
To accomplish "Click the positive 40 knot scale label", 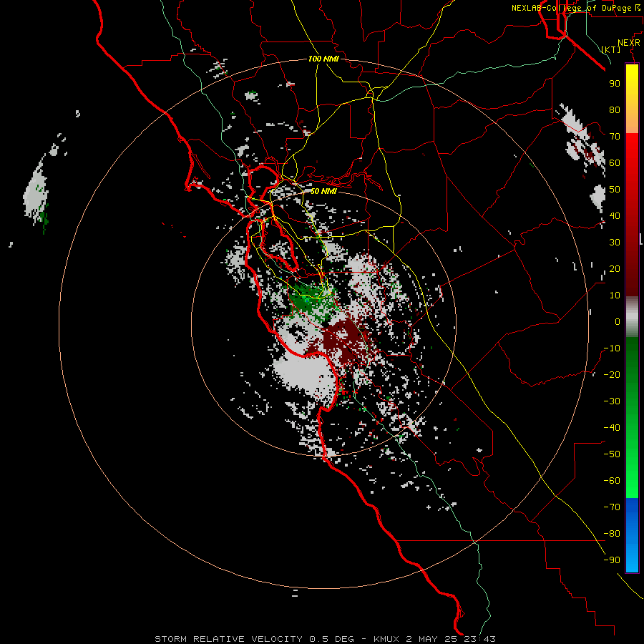I will tap(615, 215).
